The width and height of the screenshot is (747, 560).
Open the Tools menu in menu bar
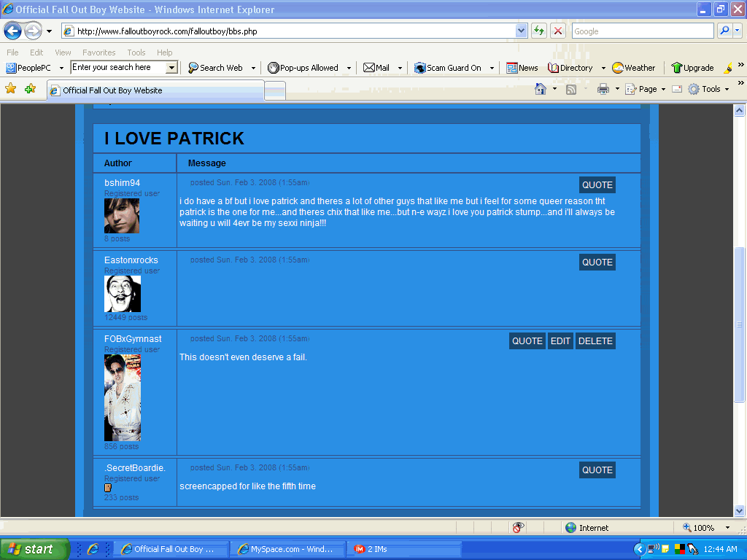pyautogui.click(x=136, y=52)
